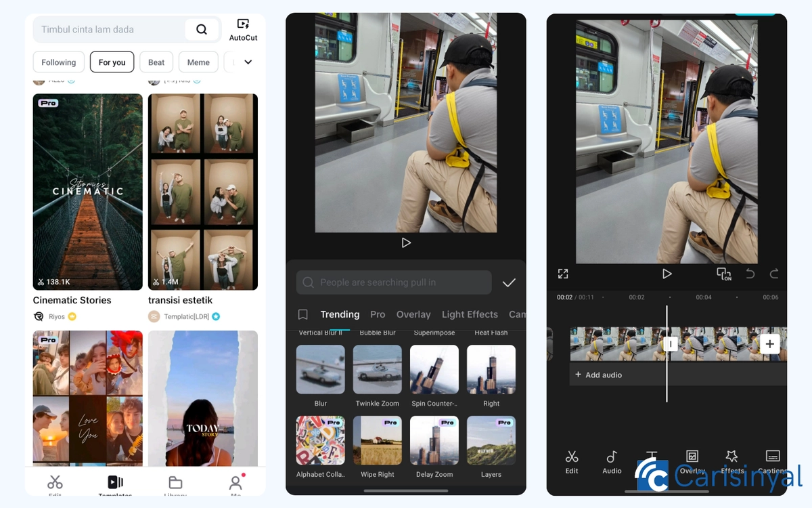Open the Captions tool
The height and width of the screenshot is (508, 812).
tap(773, 463)
